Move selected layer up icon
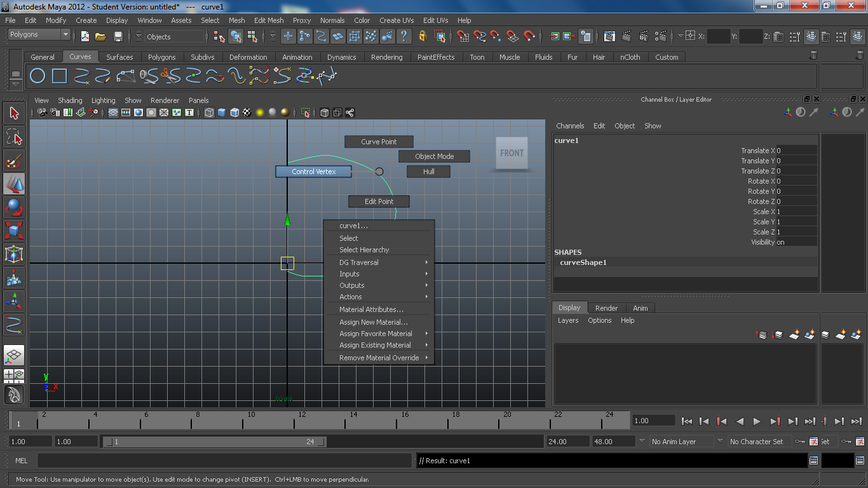Screen dimensions: 868x488 (x=761, y=334)
